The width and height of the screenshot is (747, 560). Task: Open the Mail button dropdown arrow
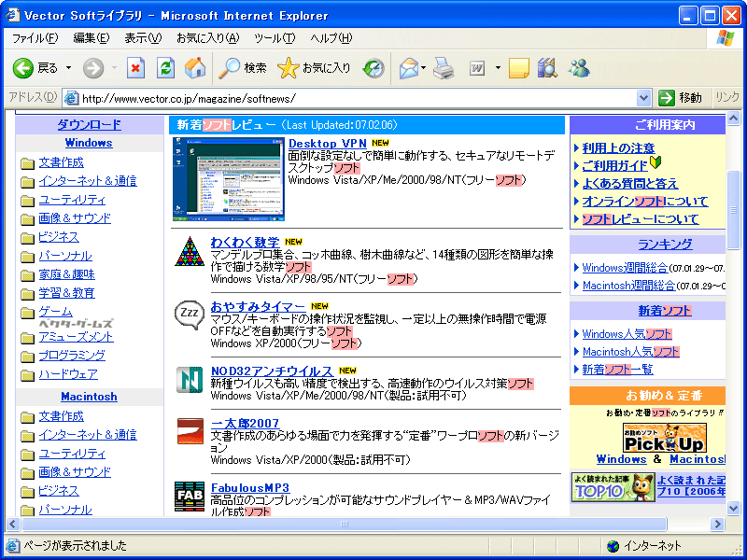coord(424,68)
